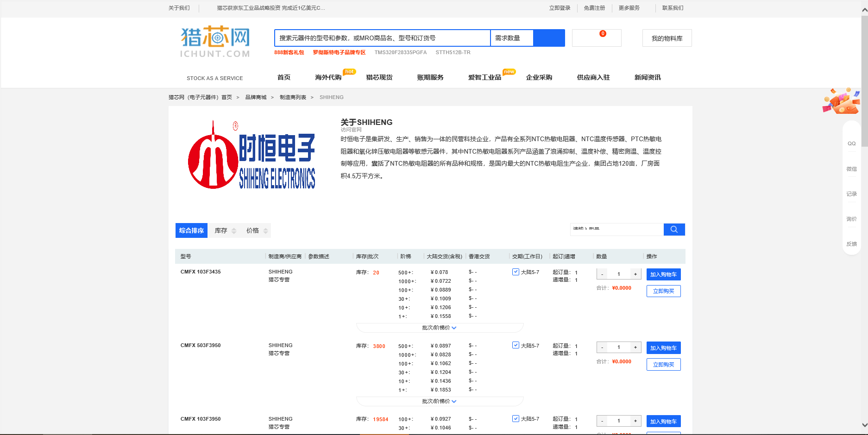Add CMFX 103F3435 to cart
The height and width of the screenshot is (435, 868).
coord(663,274)
